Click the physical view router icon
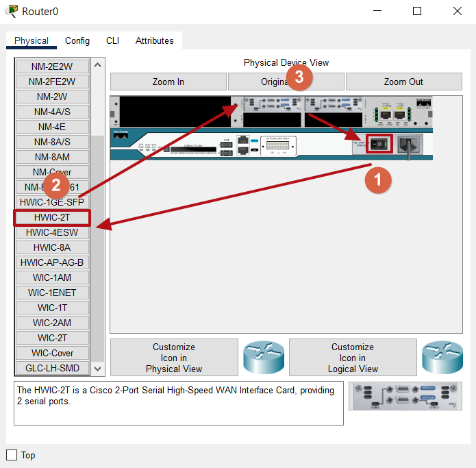476x468 pixels. tap(264, 358)
